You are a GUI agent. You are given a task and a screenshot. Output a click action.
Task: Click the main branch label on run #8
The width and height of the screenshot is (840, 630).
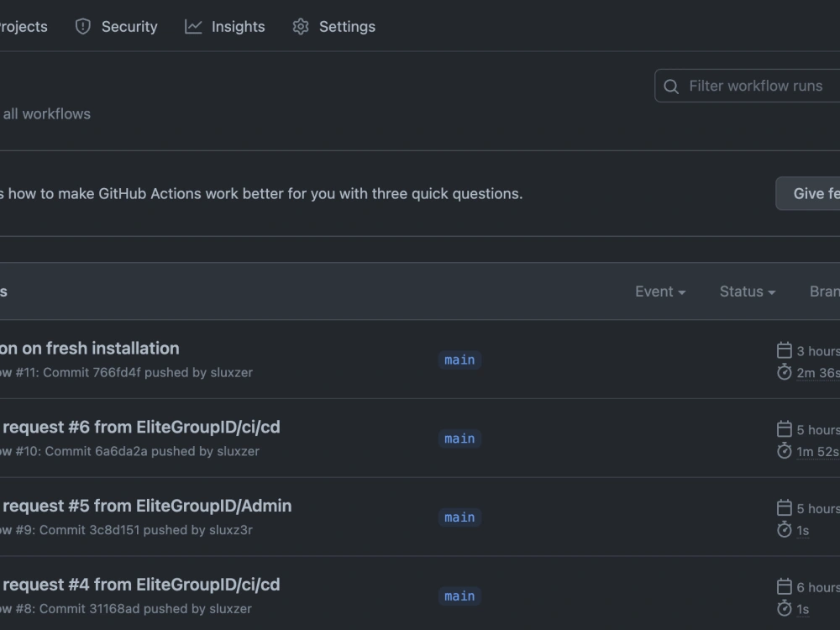(459, 596)
